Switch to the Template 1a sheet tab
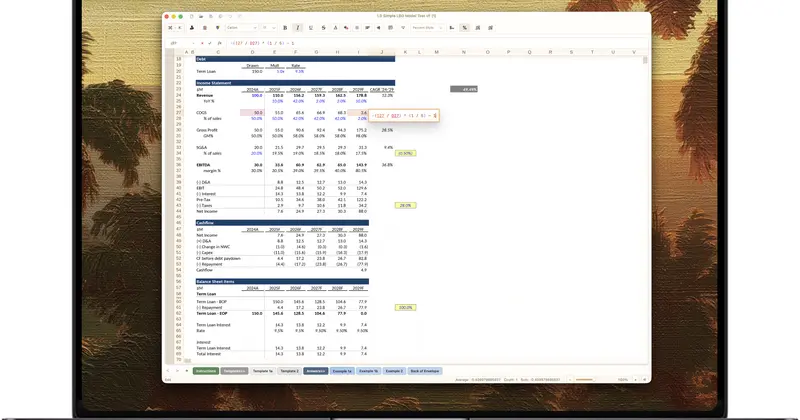The height and width of the screenshot is (420, 800). click(x=263, y=371)
